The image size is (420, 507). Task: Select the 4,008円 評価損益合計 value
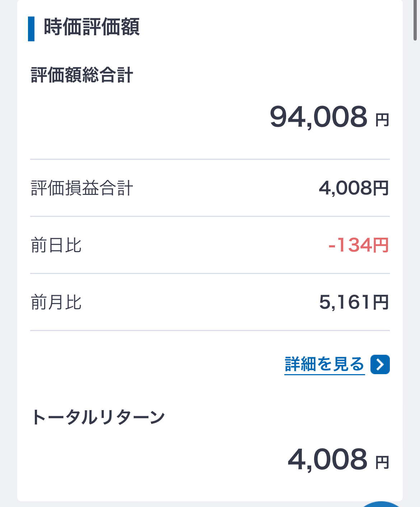(x=354, y=188)
